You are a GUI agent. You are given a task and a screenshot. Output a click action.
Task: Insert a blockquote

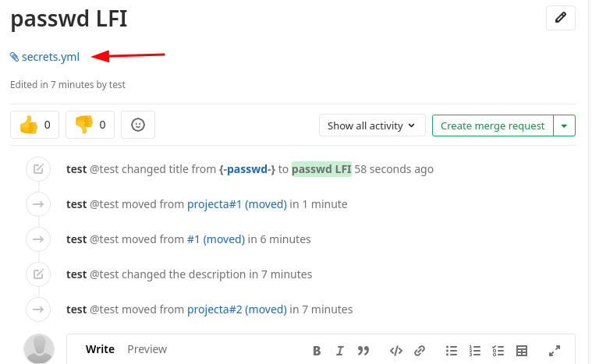363,351
